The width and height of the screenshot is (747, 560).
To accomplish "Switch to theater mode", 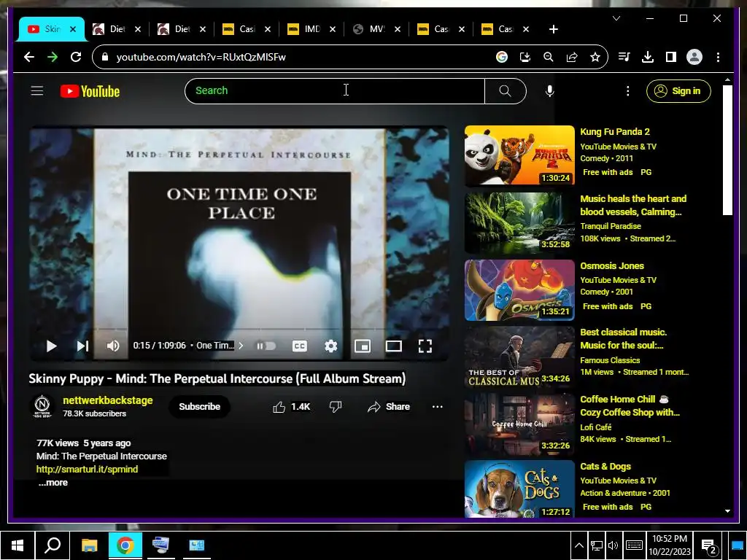I will [x=393, y=346].
